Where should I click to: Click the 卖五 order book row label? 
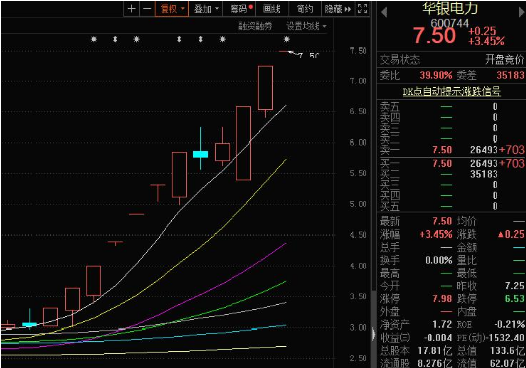[x=390, y=107]
